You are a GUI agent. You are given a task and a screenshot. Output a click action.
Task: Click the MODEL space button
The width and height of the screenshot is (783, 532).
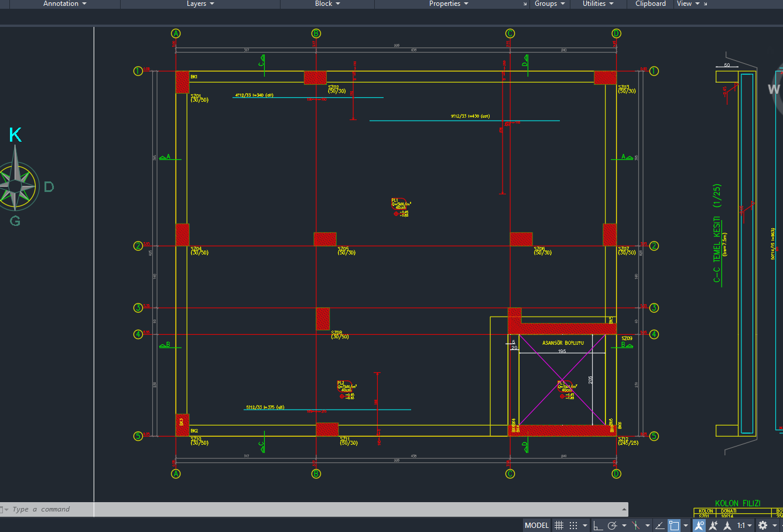(x=537, y=526)
